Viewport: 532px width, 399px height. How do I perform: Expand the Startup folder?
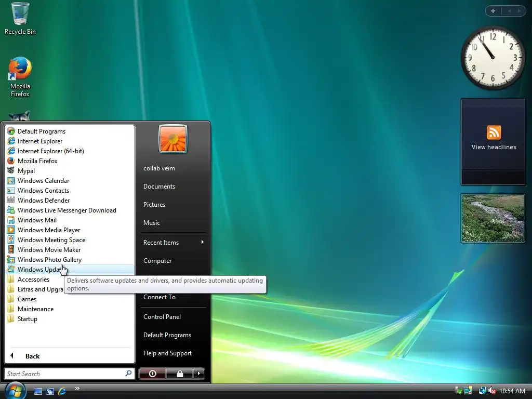pyautogui.click(x=70, y=319)
